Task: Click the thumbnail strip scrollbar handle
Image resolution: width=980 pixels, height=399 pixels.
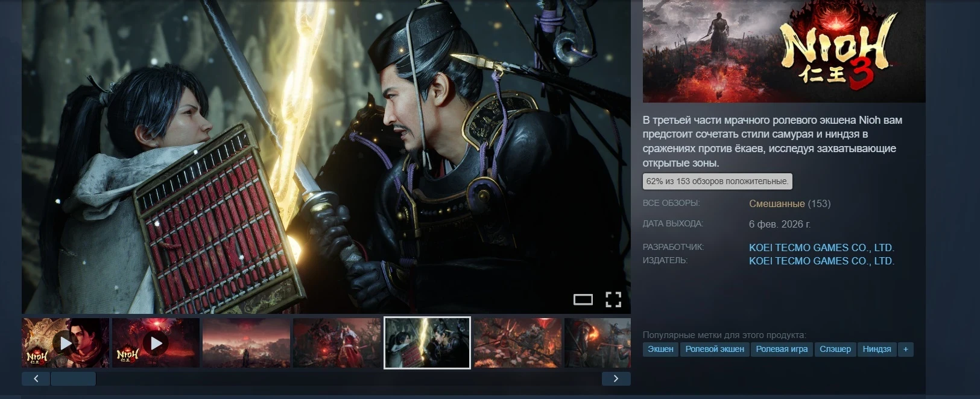Action: click(x=73, y=378)
